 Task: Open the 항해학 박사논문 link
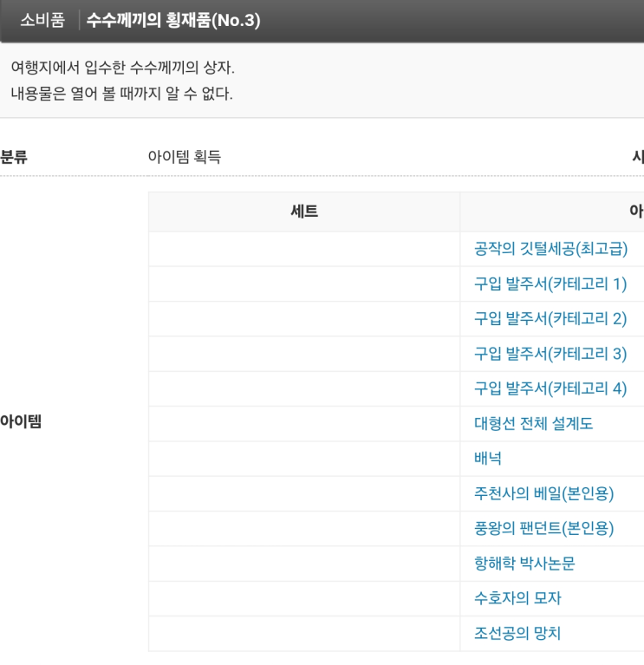(524, 564)
